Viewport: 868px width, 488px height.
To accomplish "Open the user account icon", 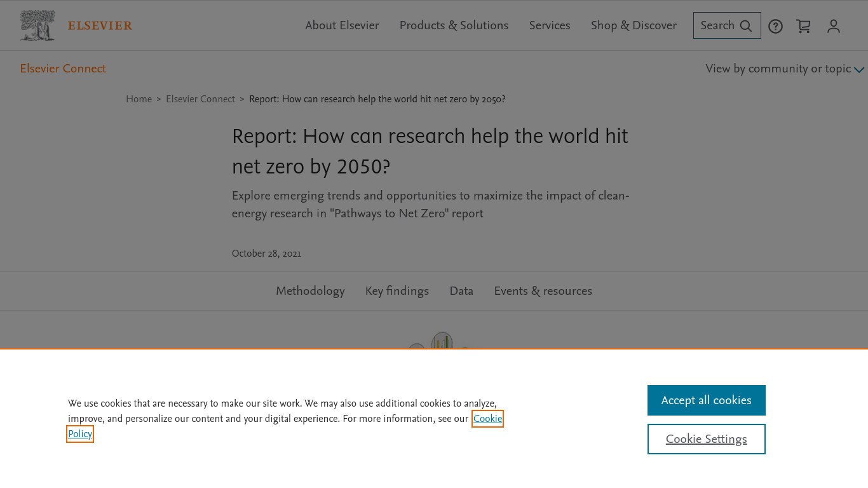I will [834, 26].
